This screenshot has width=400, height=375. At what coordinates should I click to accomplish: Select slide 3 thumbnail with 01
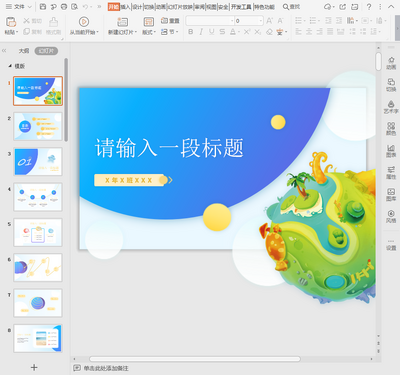[38, 162]
